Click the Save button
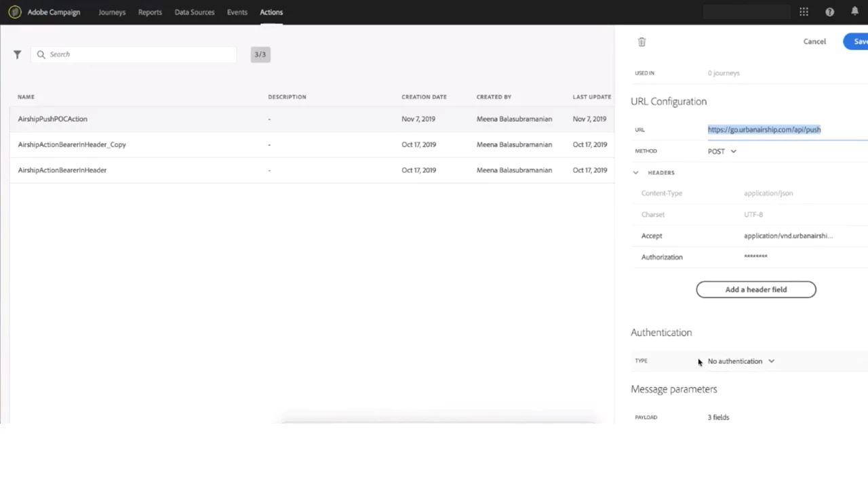 (856, 41)
